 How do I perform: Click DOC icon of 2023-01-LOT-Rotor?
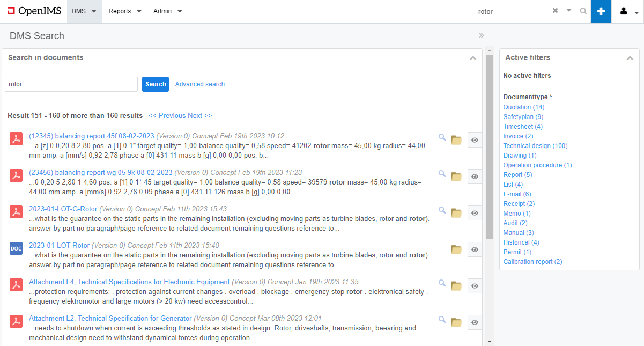(x=16, y=248)
